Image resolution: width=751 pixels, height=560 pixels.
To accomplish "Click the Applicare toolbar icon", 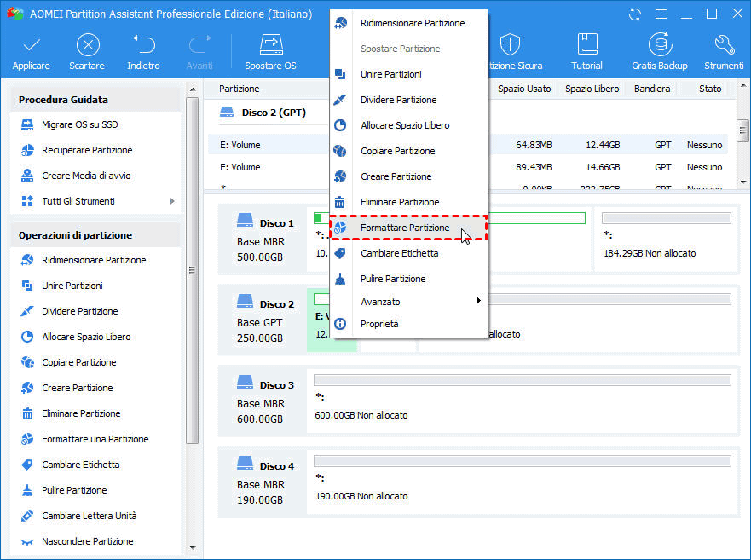I will click(31, 51).
